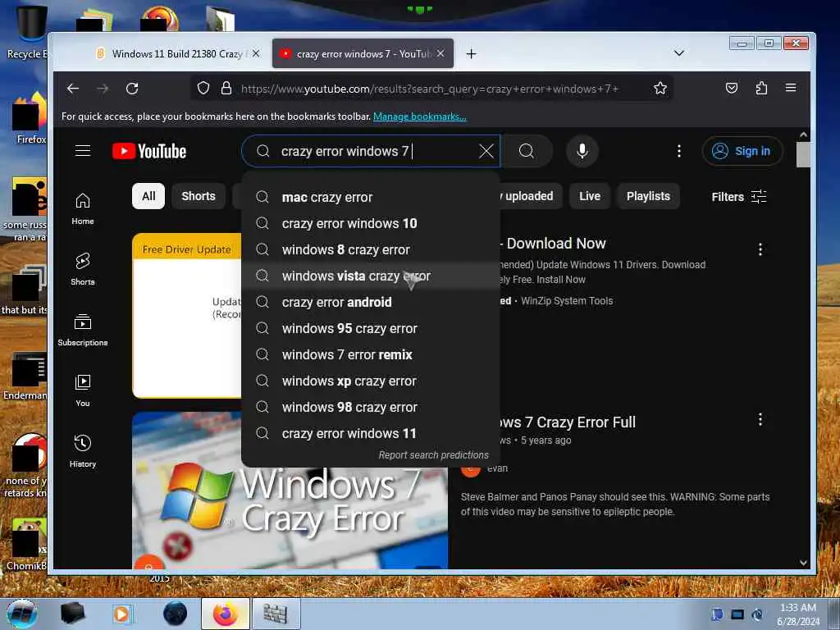Select the crazy error windows 7 YouTube tab

coord(363,53)
